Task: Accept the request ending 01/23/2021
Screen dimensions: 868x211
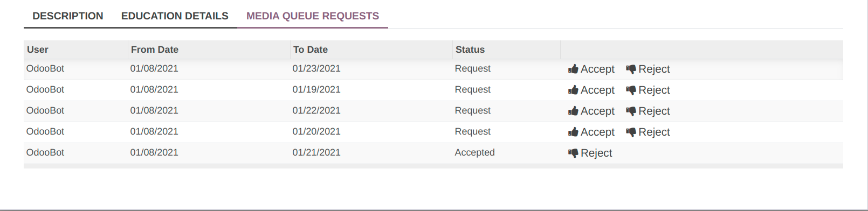Action: pos(591,69)
